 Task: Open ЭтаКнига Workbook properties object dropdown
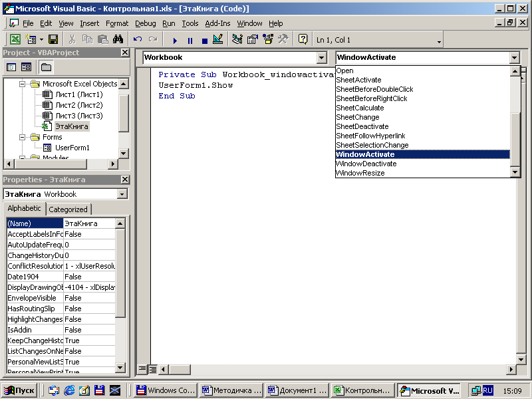click(x=122, y=194)
